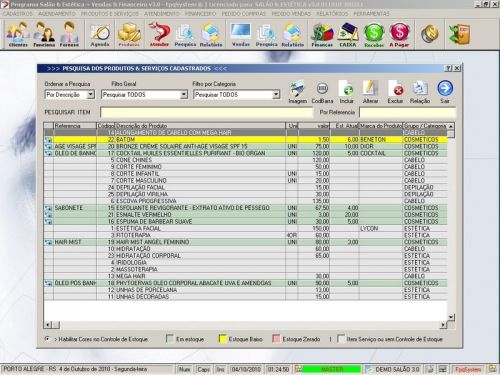
Task: Click the Sair blue arrow icon
Action: [x=445, y=92]
